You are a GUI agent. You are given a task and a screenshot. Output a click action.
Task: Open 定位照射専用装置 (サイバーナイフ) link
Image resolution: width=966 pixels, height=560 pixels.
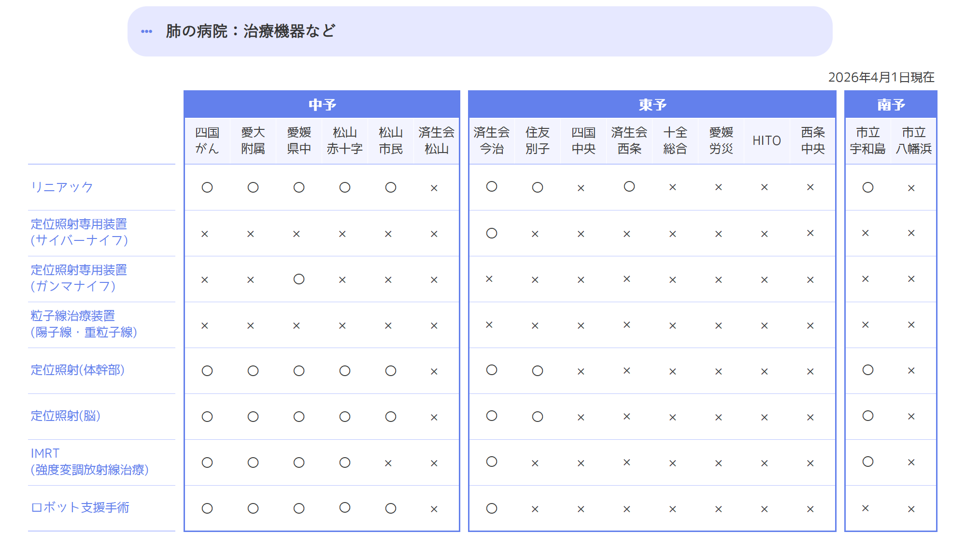coord(79,232)
